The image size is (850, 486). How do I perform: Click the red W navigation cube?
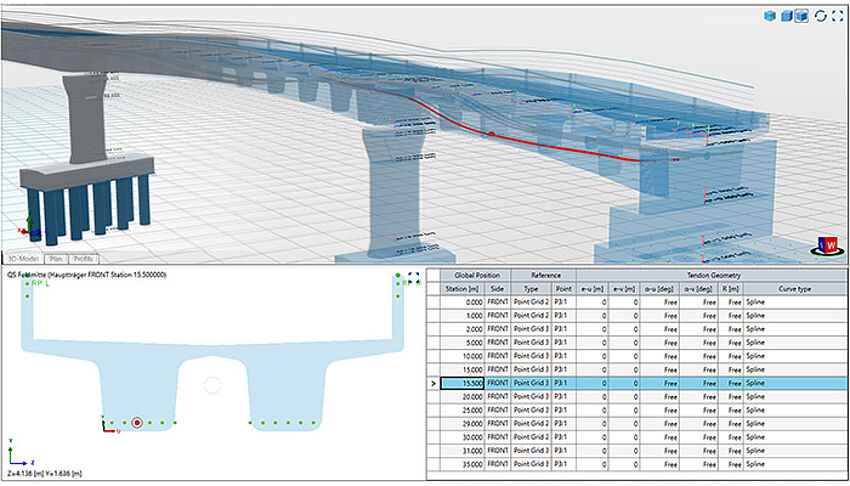tap(827, 245)
